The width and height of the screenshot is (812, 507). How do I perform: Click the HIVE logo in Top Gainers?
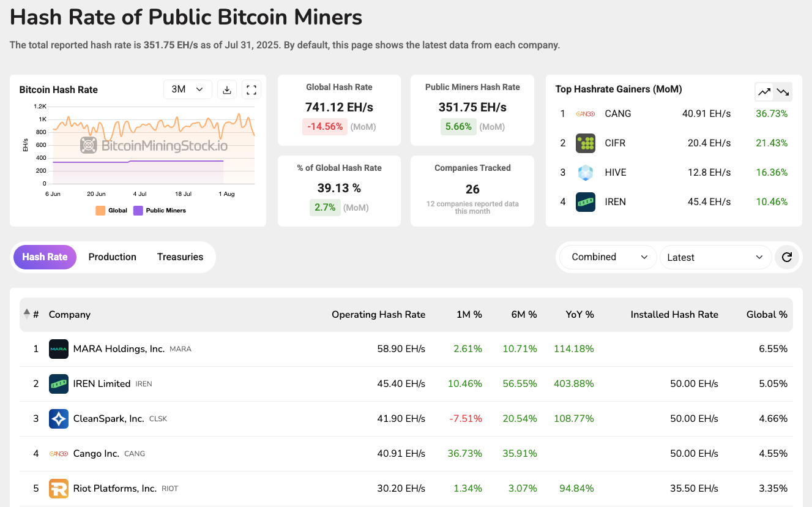pos(585,173)
